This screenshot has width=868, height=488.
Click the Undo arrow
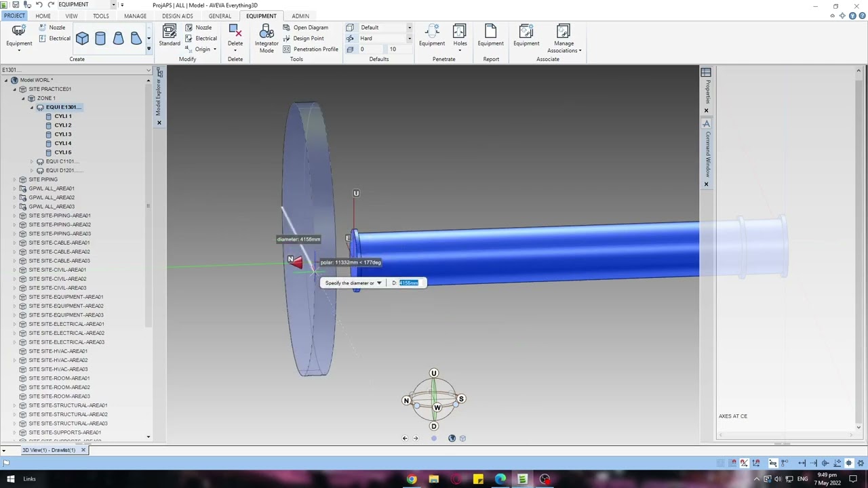tap(39, 5)
